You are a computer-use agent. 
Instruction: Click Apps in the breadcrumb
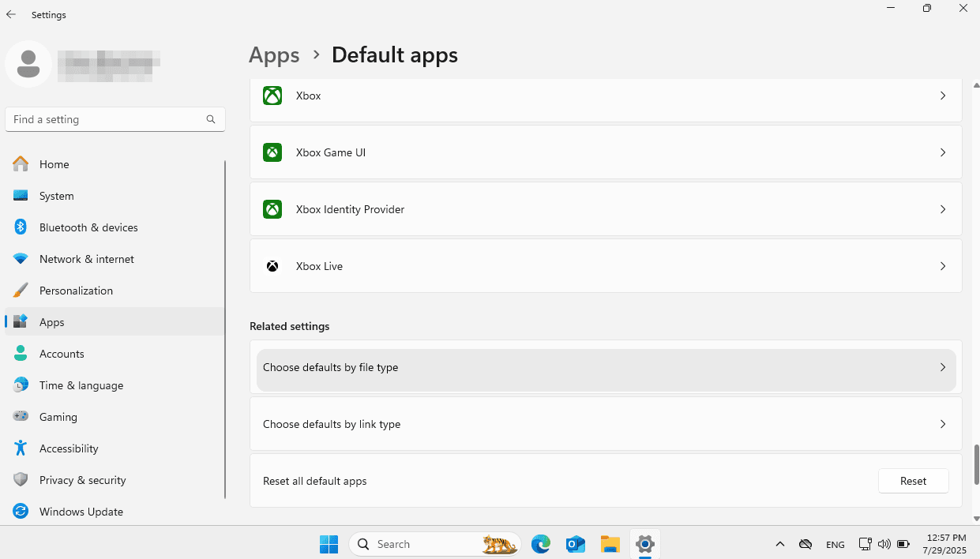click(274, 55)
